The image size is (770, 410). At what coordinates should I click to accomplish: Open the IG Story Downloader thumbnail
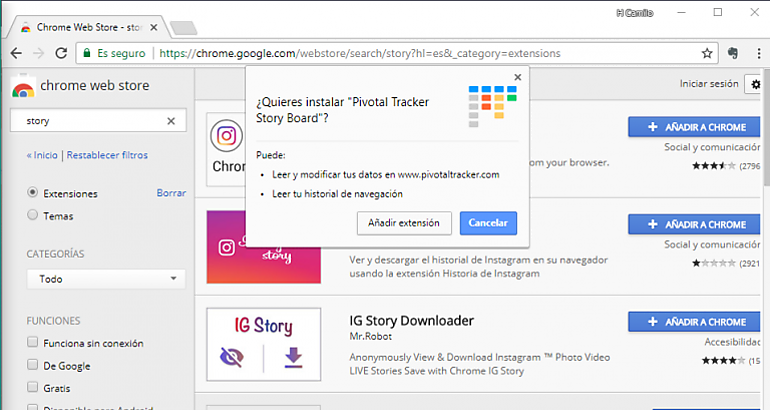[x=264, y=344]
